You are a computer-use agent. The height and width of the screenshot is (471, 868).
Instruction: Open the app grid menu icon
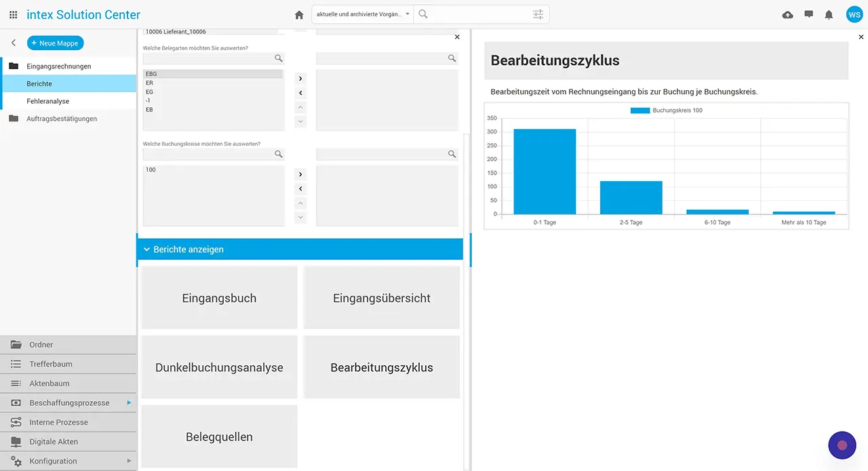[14, 14]
